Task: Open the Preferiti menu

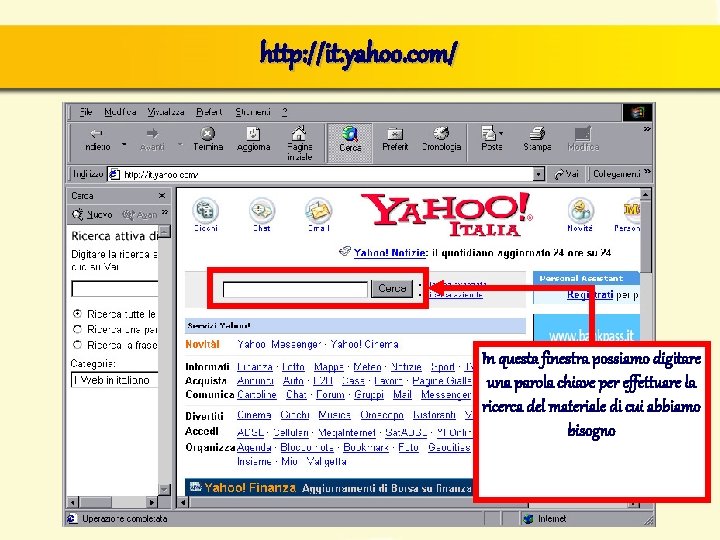Action: click(x=209, y=112)
